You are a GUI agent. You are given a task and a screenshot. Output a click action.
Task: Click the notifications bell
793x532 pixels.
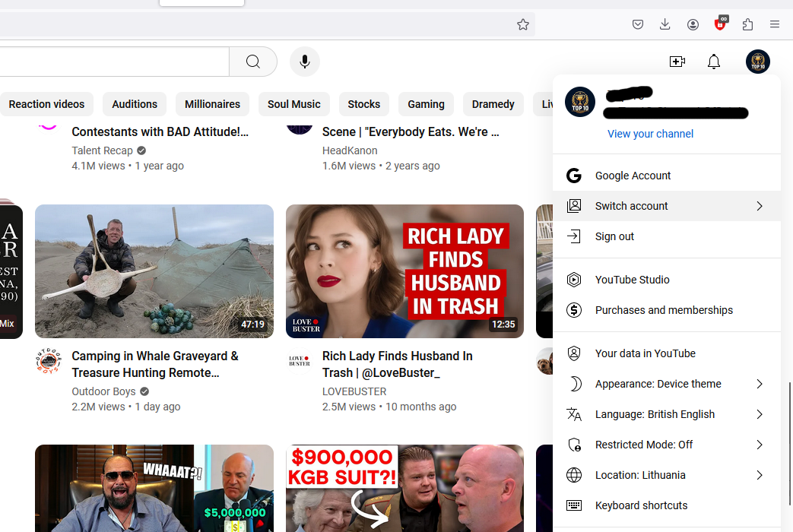(x=713, y=62)
